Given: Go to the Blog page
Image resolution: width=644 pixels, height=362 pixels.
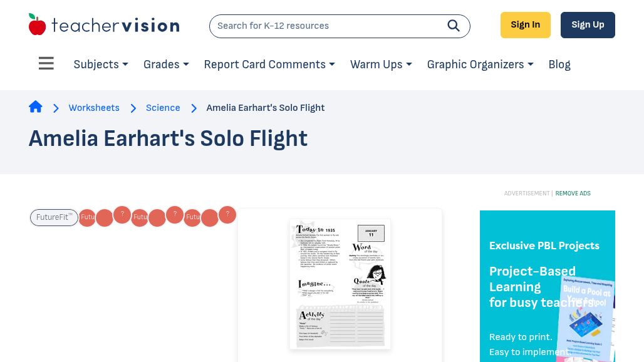Looking at the screenshot, I should tap(559, 65).
